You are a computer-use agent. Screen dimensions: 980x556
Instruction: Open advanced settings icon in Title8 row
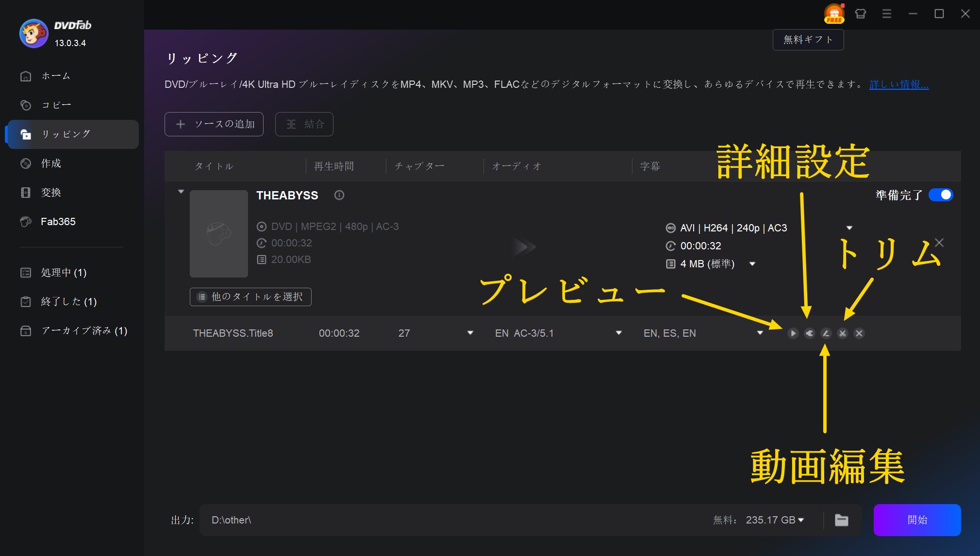pyautogui.click(x=809, y=333)
